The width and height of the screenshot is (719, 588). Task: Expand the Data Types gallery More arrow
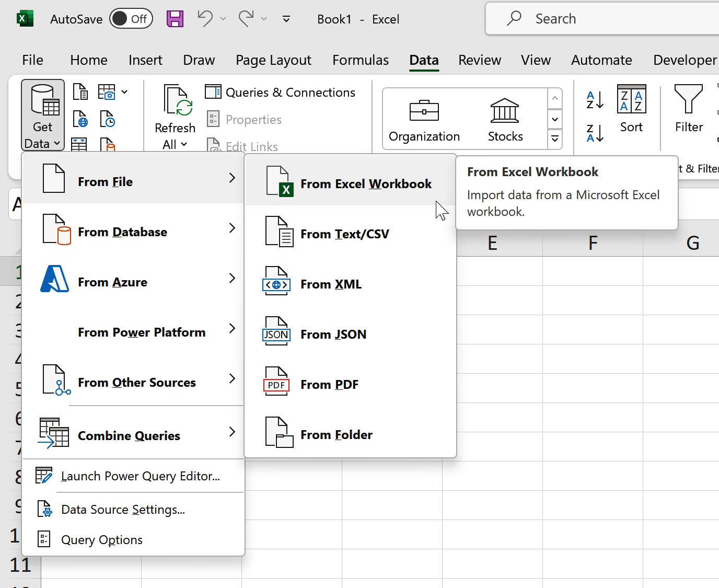555,139
